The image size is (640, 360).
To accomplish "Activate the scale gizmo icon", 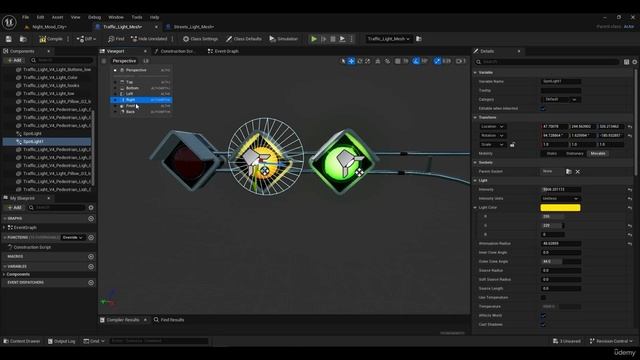I will point(367,61).
